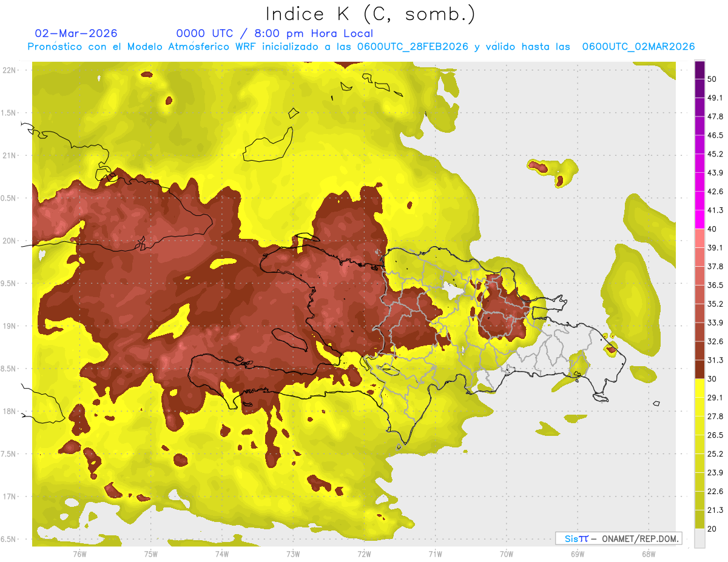Click the colorbar value '31.3'
This screenshot has width=728, height=562.
(x=715, y=360)
